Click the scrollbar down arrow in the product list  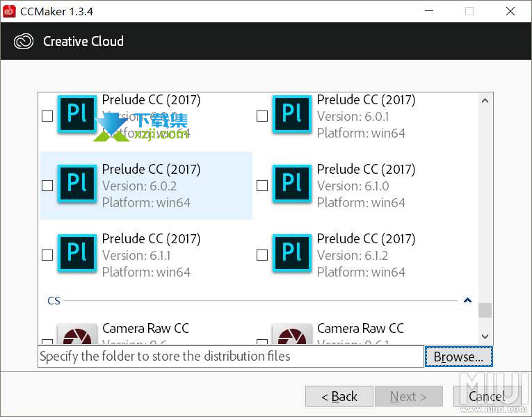coord(485,336)
